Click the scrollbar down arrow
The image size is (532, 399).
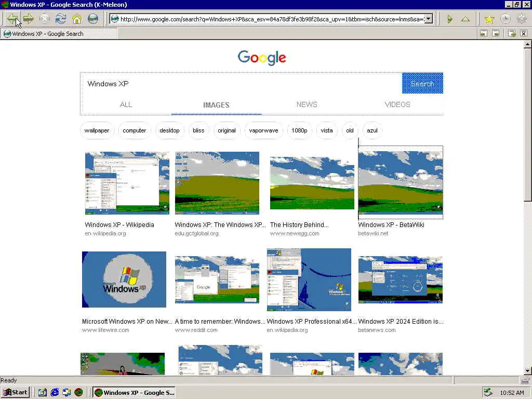click(x=527, y=371)
